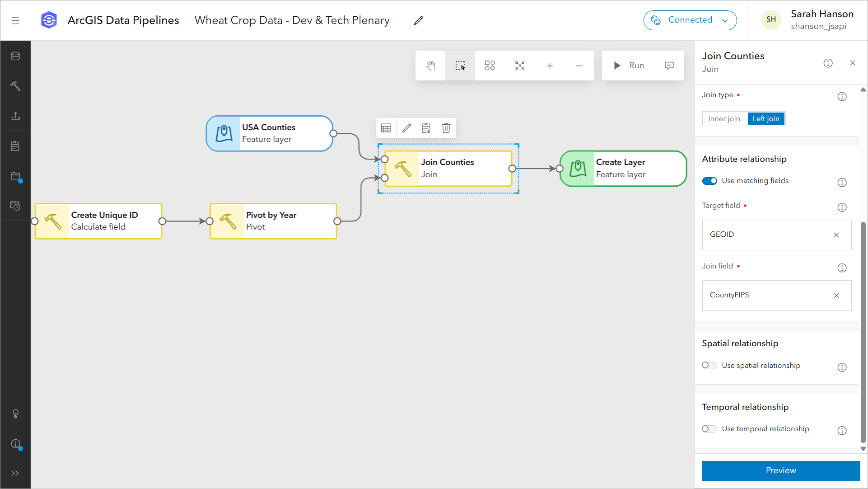Run the data pipeline
The height and width of the screenshot is (489, 868).
[629, 66]
